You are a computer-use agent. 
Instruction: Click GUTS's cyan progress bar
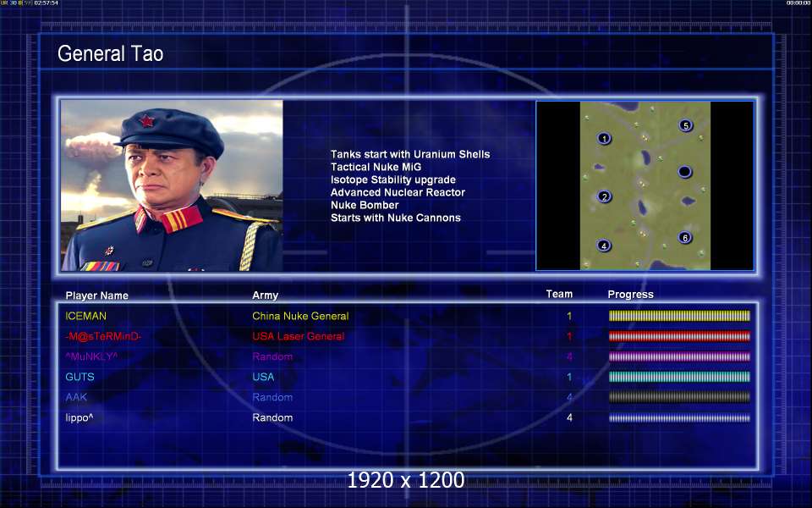click(679, 377)
